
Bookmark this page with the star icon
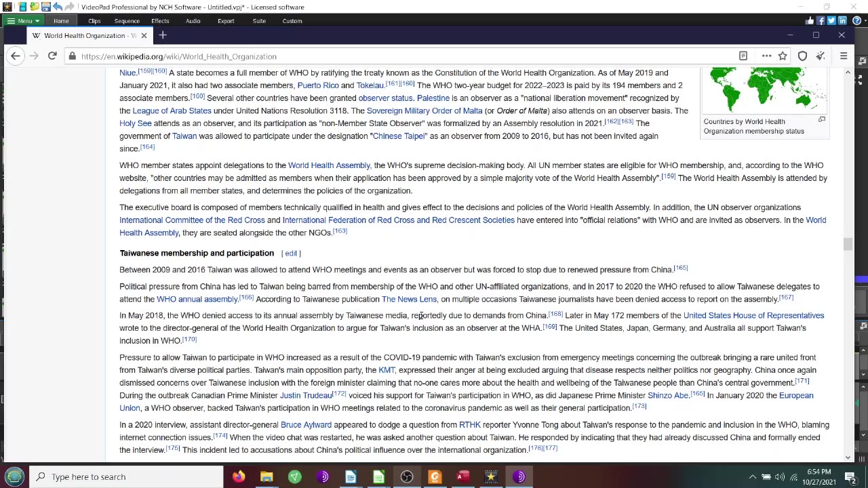783,56
